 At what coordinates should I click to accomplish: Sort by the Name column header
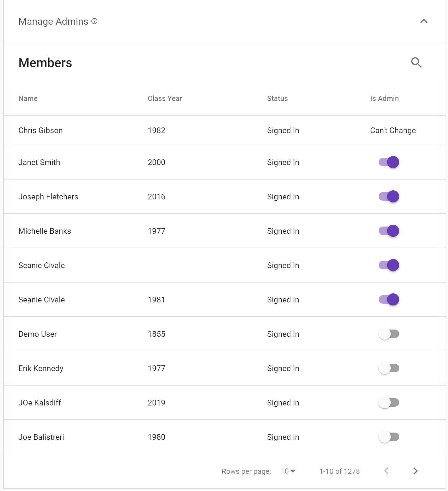(28, 99)
